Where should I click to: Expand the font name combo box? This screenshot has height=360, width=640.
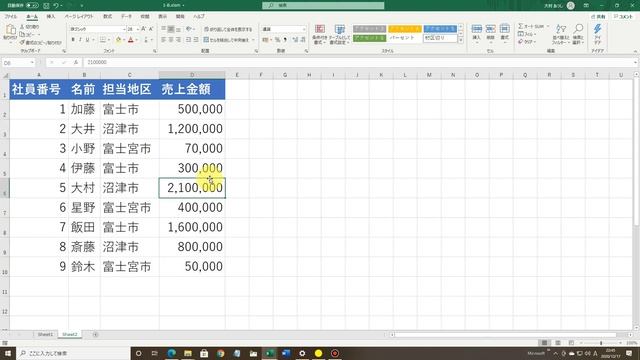pyautogui.click(x=124, y=29)
